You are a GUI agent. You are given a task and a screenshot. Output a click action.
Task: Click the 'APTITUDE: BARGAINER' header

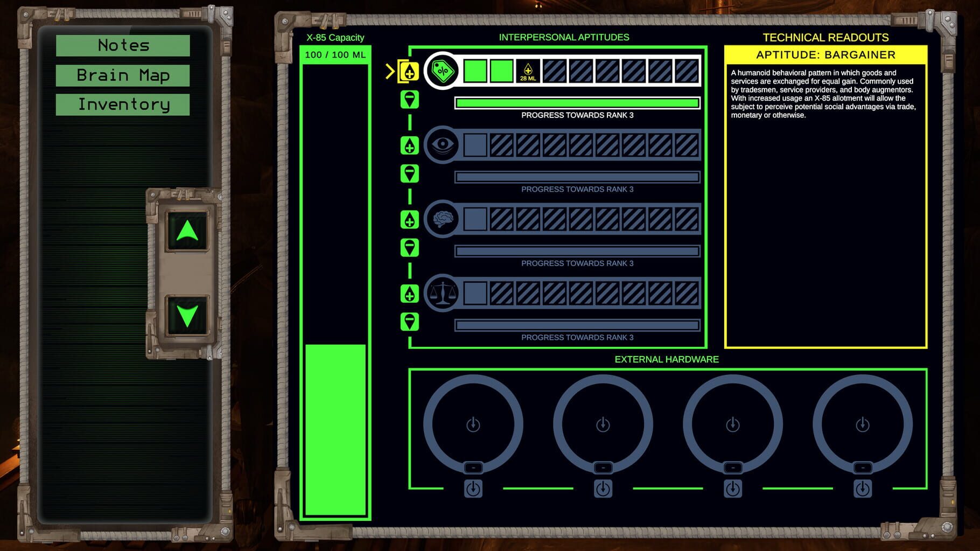[825, 55]
